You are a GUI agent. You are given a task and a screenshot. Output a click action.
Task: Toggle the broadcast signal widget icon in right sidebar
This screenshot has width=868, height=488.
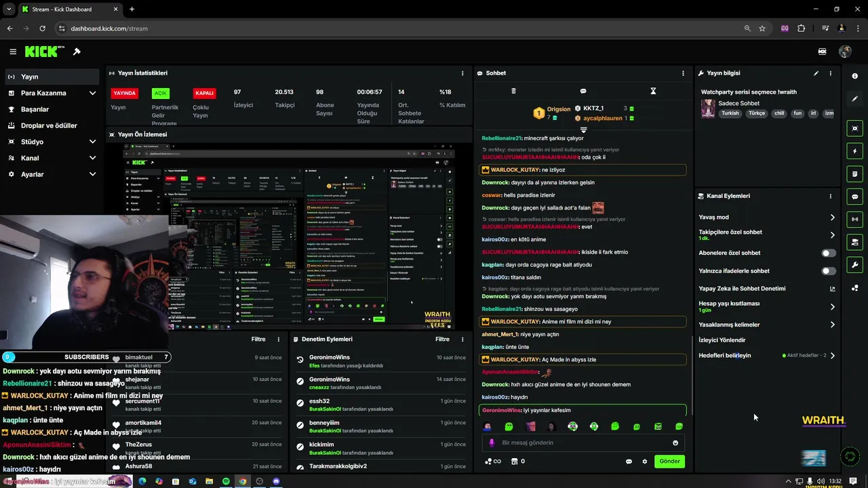(x=855, y=219)
